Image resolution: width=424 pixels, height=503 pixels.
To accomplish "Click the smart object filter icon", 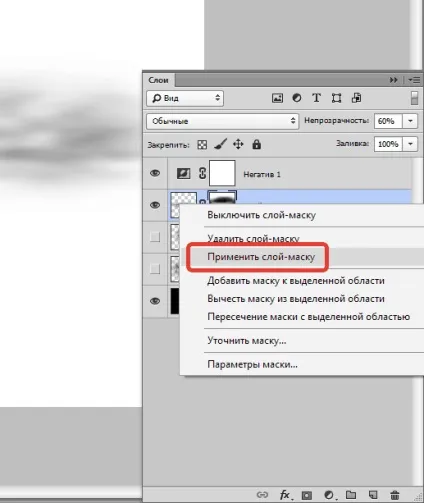I will coord(356,98).
